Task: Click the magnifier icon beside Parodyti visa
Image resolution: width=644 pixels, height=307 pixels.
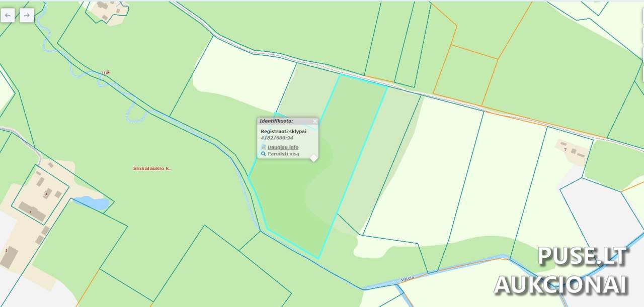Action: coord(263,154)
